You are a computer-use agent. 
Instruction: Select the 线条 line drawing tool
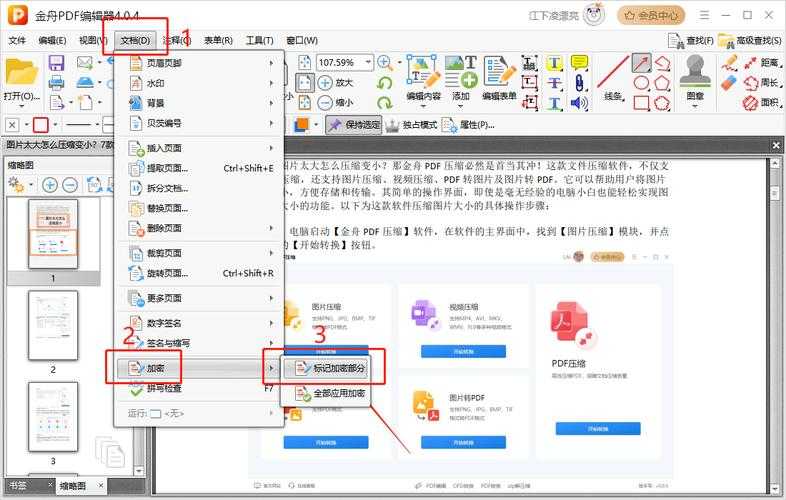point(613,78)
